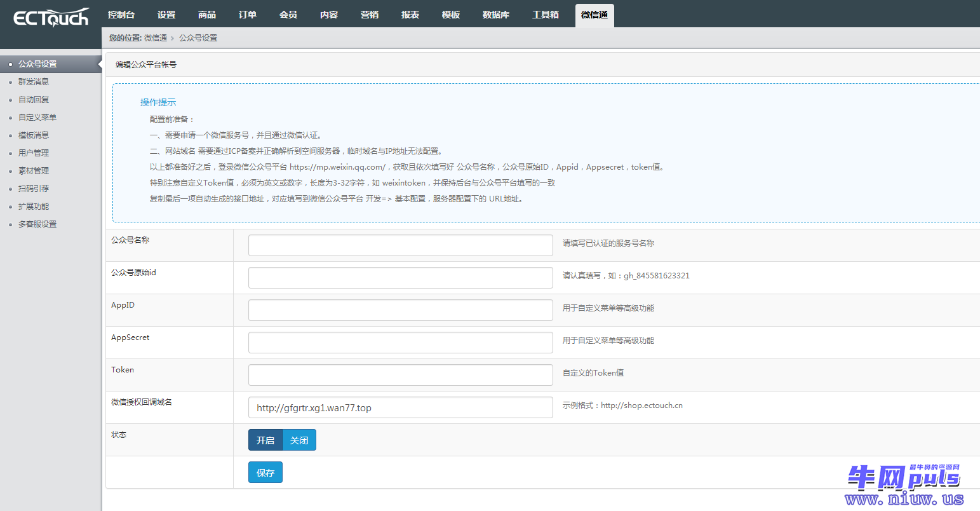Screen dimensions: 980x511
Task: Open the 订单 menu
Action: (248, 15)
